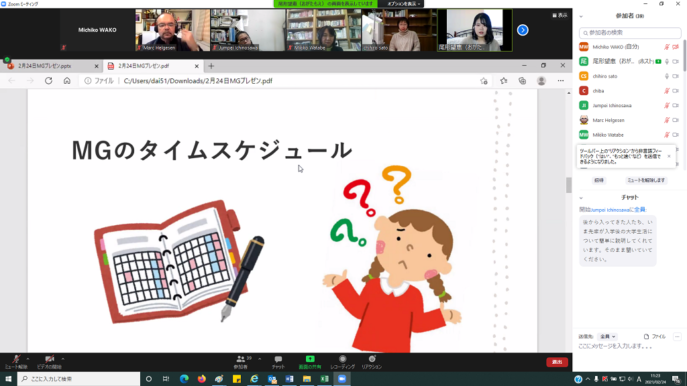Click the File button in chat
Image resolution: width=687 pixels, height=386 pixels.
tap(655, 336)
